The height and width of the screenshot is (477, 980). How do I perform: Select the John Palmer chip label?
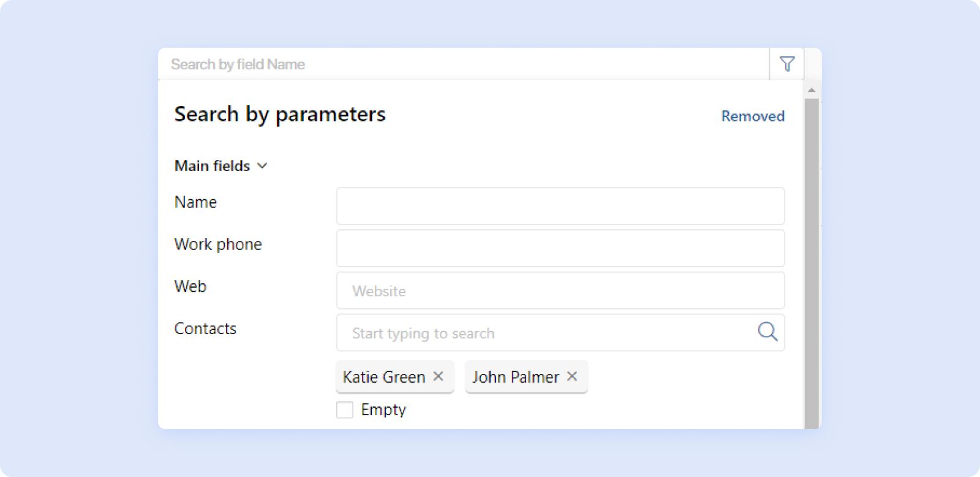[516, 377]
